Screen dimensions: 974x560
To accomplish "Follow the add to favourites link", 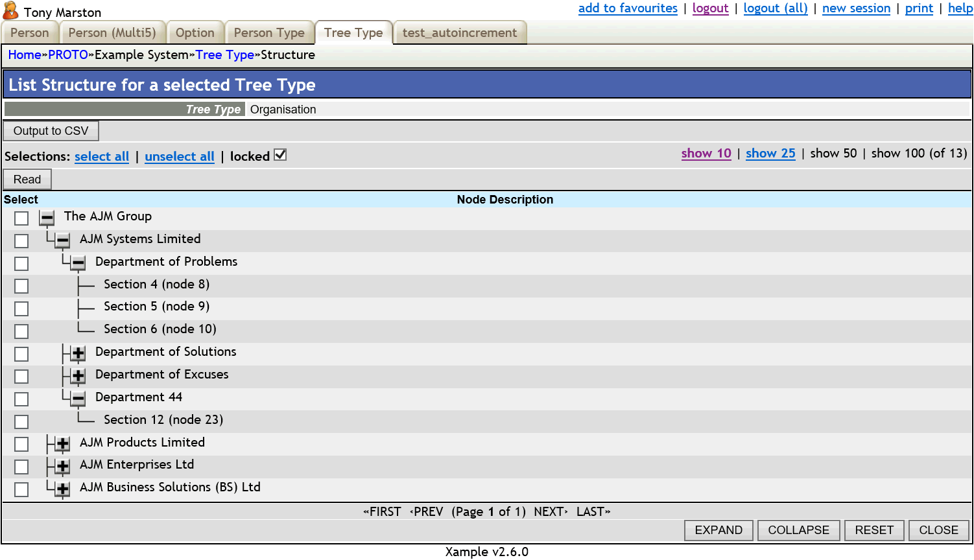I will (x=627, y=8).
